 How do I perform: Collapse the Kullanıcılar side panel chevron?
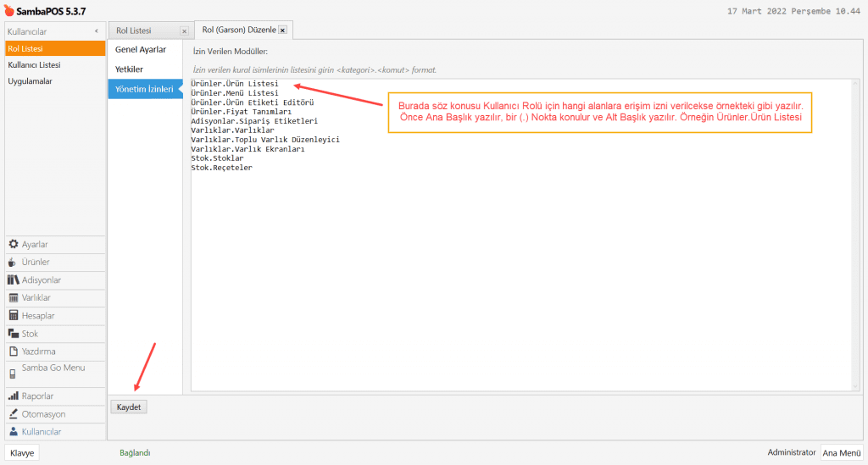[97, 31]
